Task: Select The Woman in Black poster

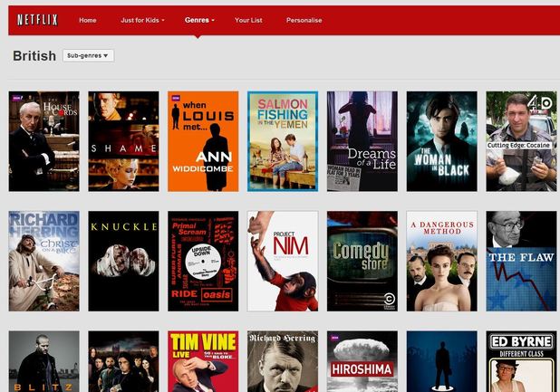Action: click(x=442, y=141)
